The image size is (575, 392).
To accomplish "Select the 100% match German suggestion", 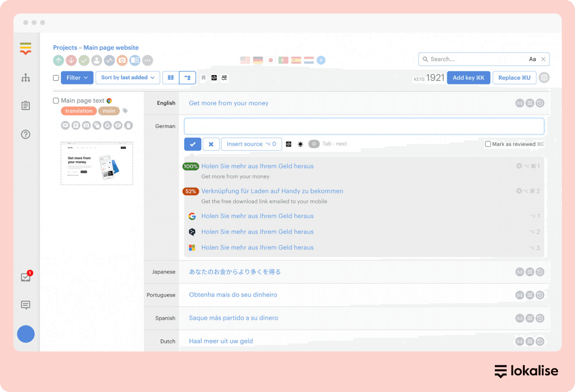I will tap(257, 166).
